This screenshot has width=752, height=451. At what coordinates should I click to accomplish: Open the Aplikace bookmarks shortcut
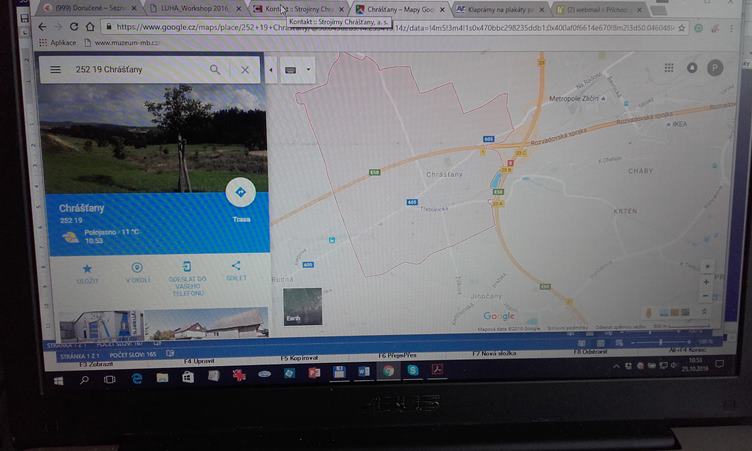[x=58, y=42]
